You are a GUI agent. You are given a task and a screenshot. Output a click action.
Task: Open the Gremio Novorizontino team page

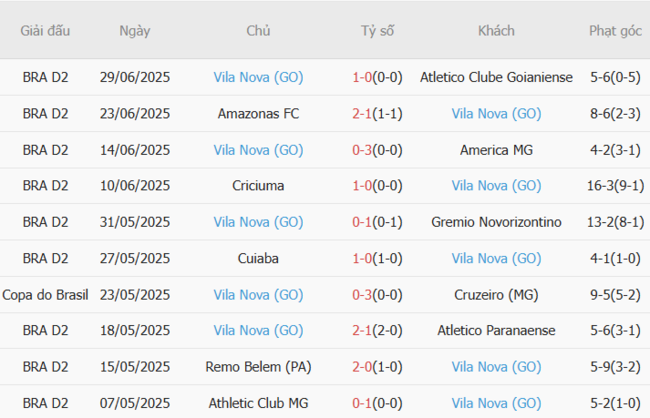tap(496, 222)
